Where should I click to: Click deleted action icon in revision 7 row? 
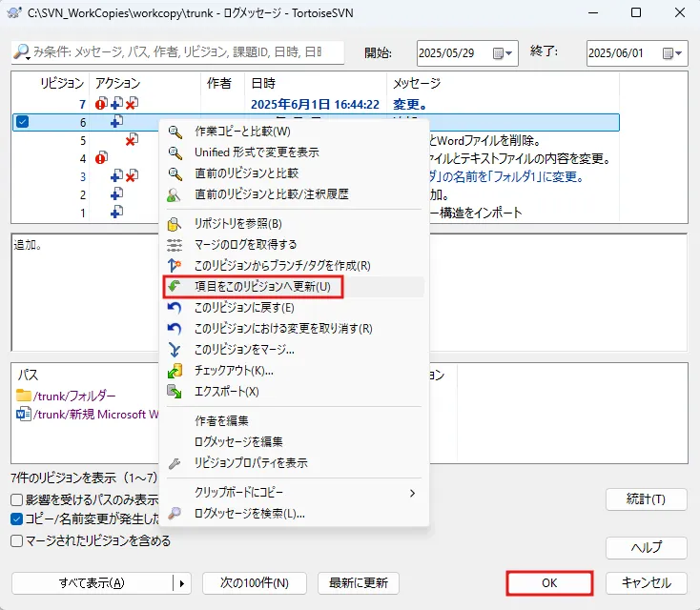click(x=132, y=104)
